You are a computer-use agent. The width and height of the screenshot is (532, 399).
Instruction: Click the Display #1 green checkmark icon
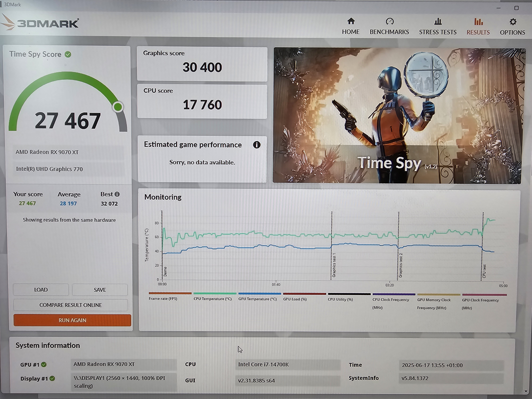pos(52,379)
